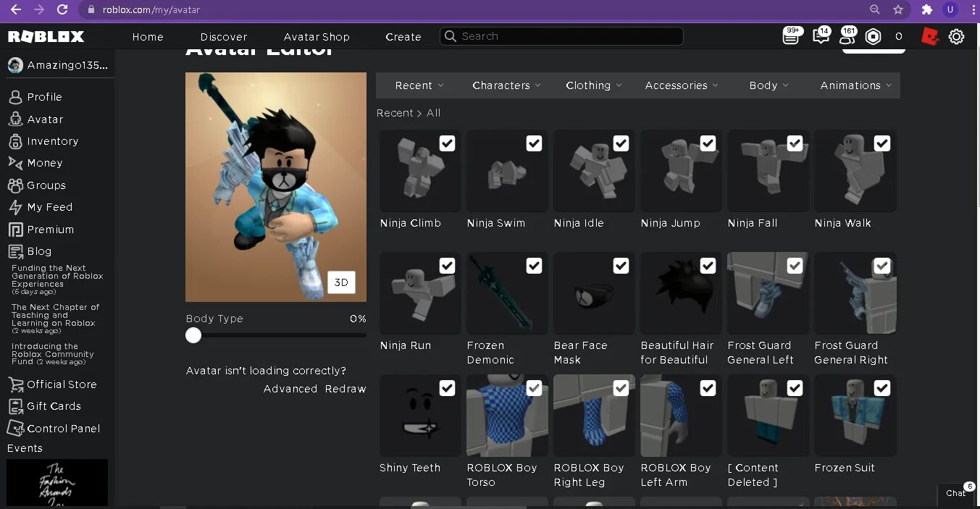Expand the Animations dropdown menu
The width and height of the screenshot is (980, 509).
click(856, 85)
